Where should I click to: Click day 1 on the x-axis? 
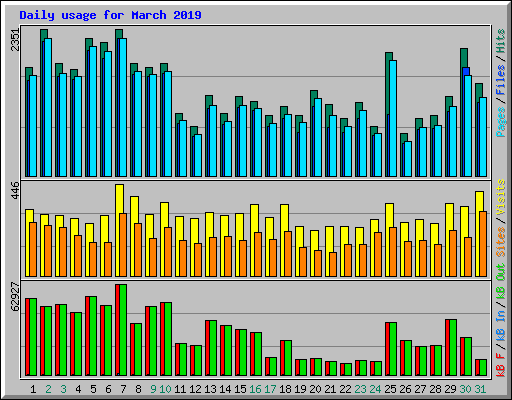(x=33, y=389)
